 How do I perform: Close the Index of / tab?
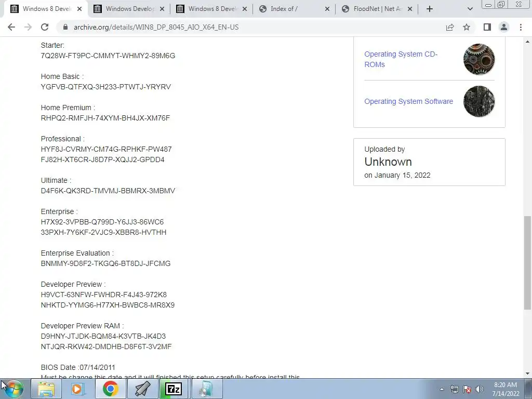(x=327, y=9)
